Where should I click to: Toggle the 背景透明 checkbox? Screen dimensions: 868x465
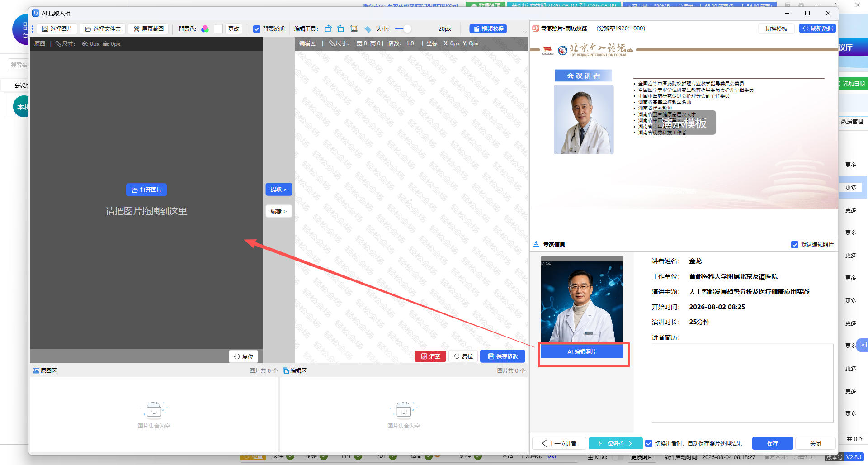tap(257, 29)
